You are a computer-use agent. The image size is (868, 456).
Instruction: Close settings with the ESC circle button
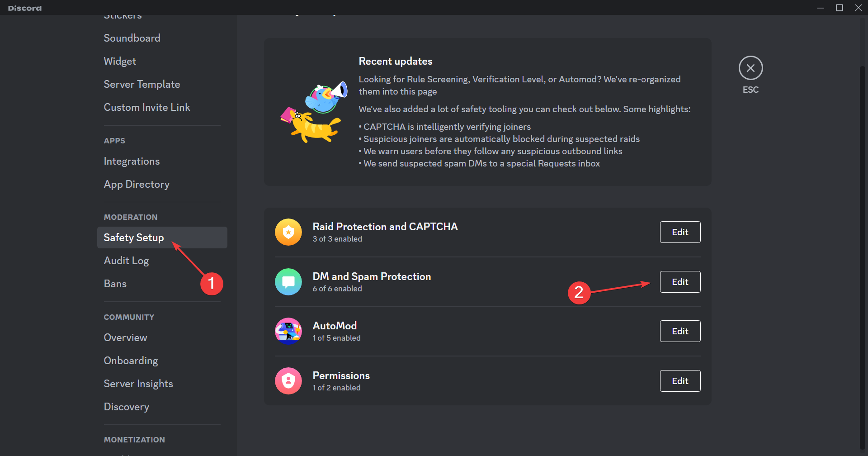pyautogui.click(x=750, y=68)
